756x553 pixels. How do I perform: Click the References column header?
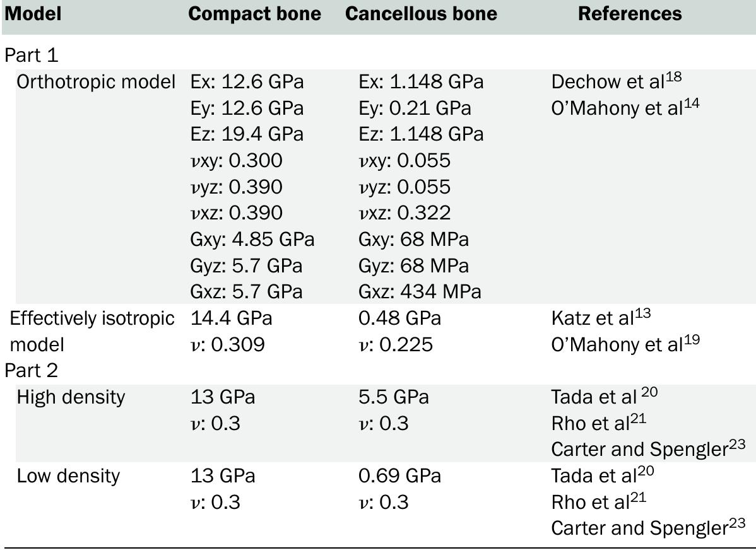point(630,14)
